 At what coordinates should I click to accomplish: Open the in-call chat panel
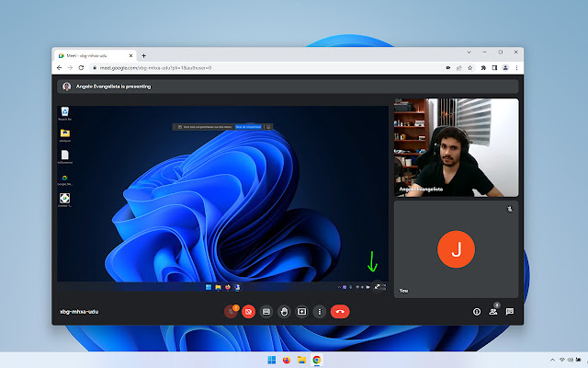(x=509, y=312)
